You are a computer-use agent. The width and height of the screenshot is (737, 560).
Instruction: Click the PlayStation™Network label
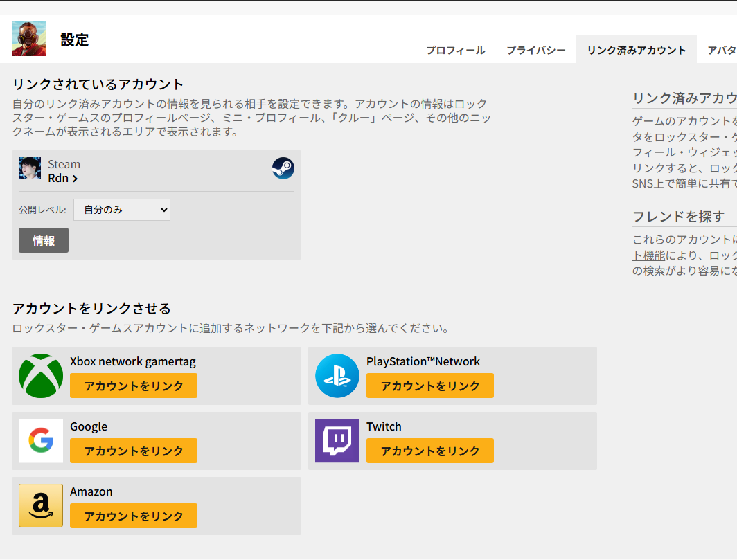pyautogui.click(x=423, y=361)
